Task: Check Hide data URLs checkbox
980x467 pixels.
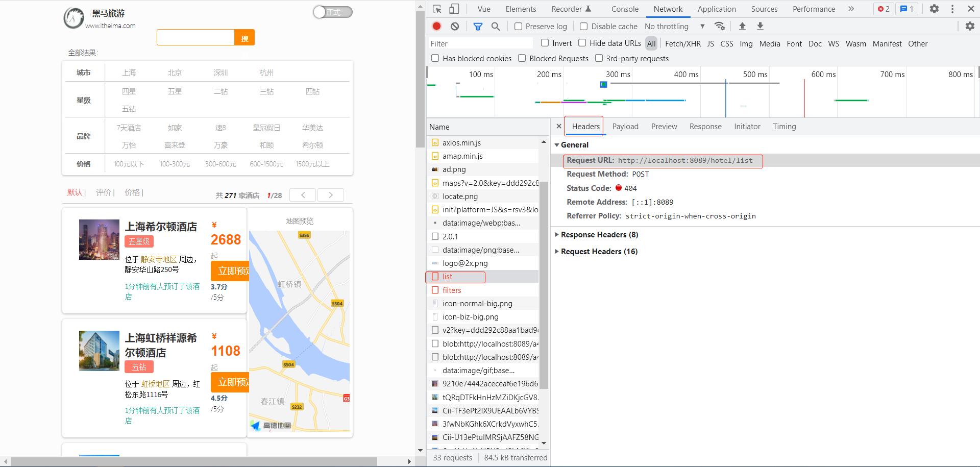Action: click(582, 43)
